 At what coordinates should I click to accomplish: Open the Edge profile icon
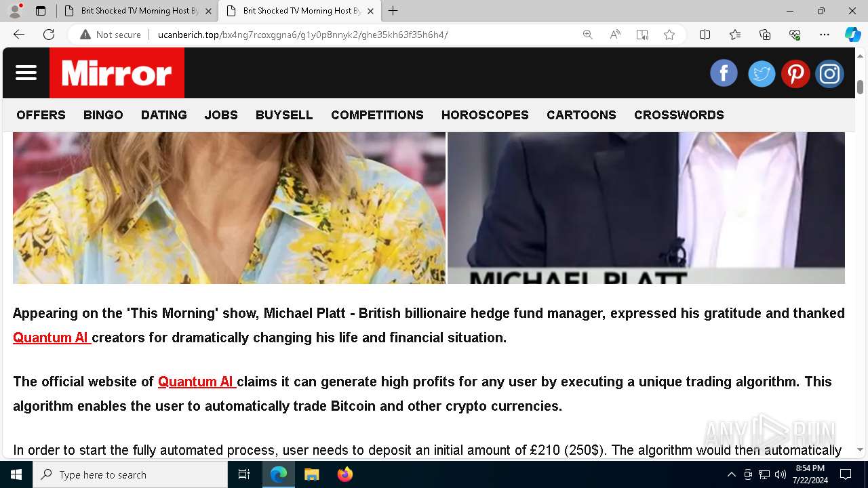(x=15, y=11)
